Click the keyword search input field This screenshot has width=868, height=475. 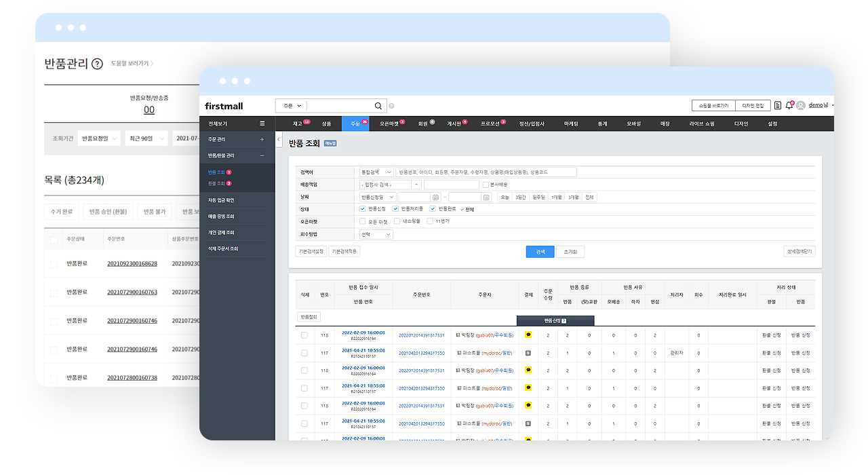pyautogui.click(x=486, y=172)
